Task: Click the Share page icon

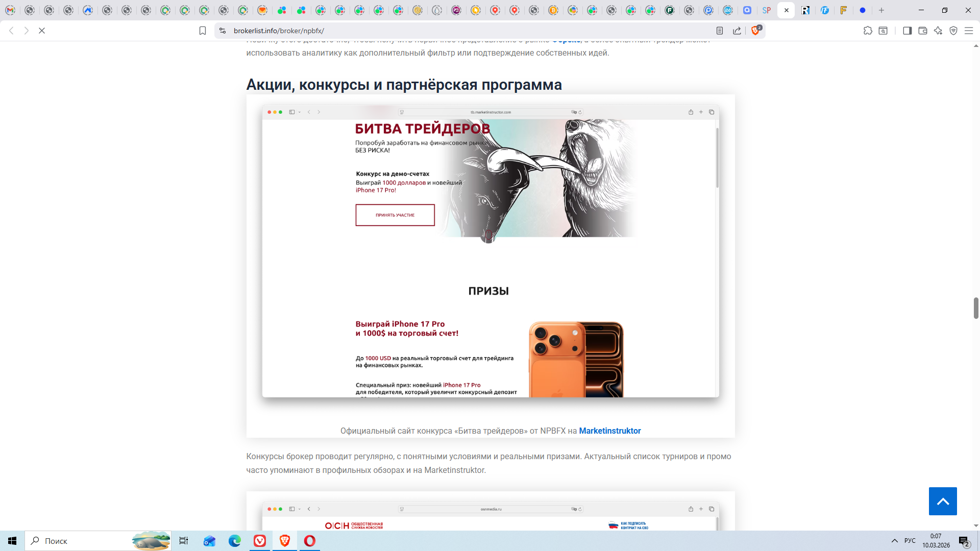Action: click(737, 31)
